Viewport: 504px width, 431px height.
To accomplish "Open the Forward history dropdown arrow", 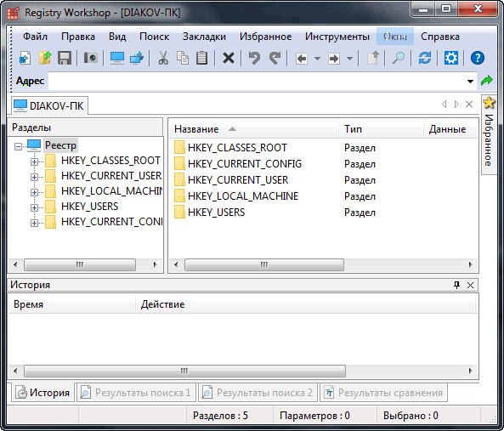I will [x=349, y=59].
